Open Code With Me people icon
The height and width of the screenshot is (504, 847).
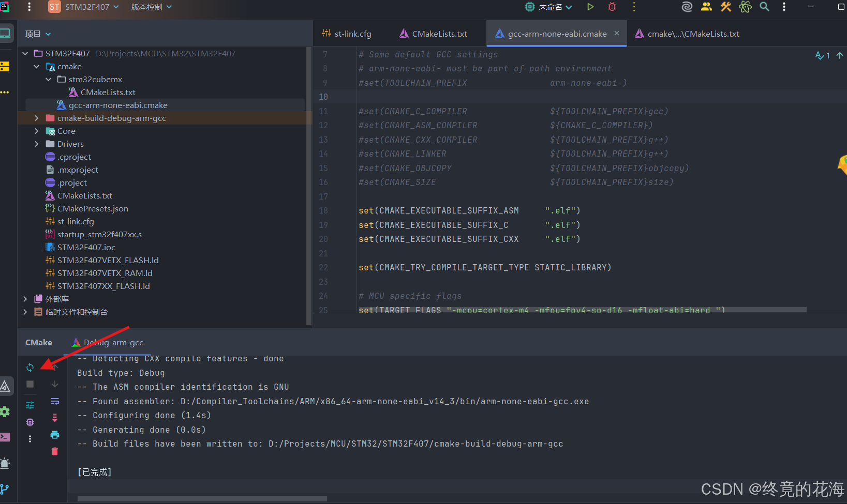click(x=706, y=7)
